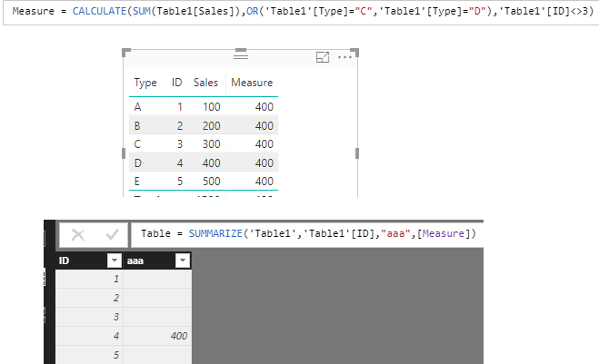Select the Sales column header
The width and height of the screenshot is (609, 364).
[205, 83]
